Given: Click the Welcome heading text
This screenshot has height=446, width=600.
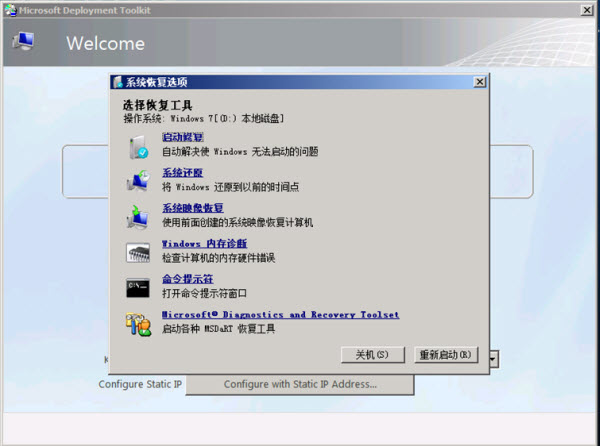Looking at the screenshot, I should pyautogui.click(x=106, y=43).
